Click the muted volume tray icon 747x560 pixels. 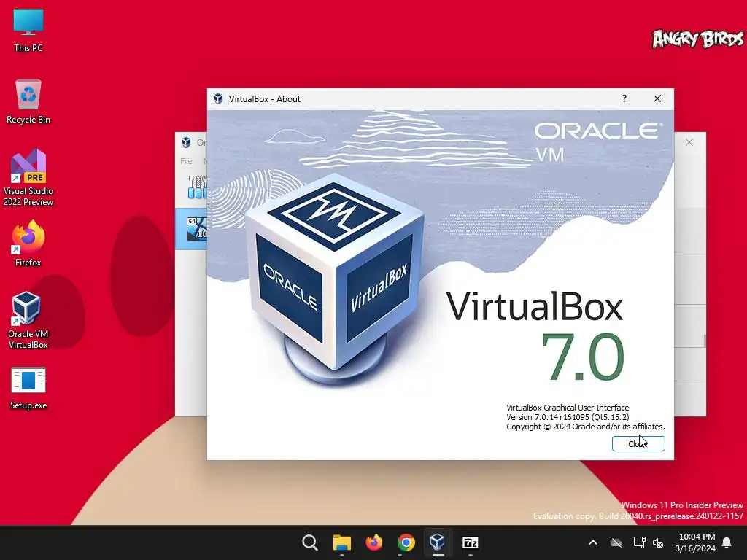click(658, 542)
